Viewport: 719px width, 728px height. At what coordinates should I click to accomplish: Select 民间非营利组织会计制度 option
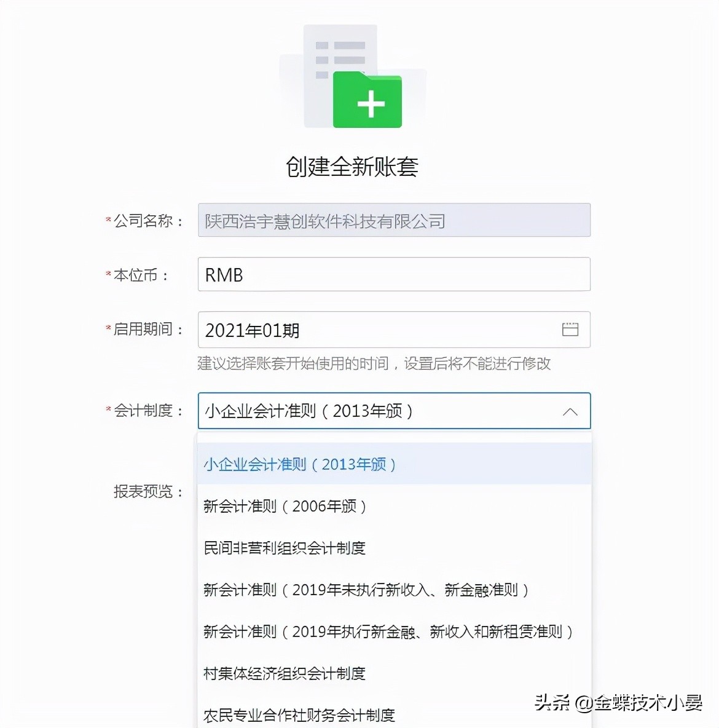tap(284, 548)
